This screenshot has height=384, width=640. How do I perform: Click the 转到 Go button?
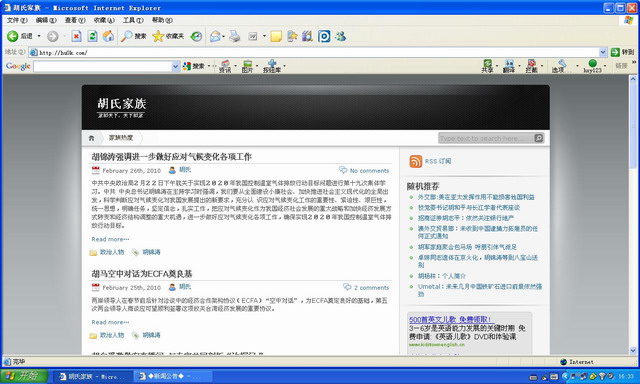point(622,52)
